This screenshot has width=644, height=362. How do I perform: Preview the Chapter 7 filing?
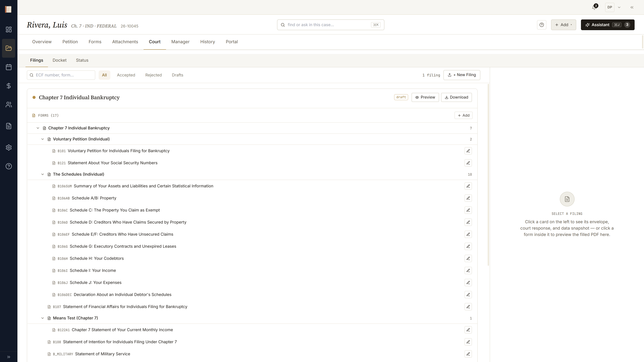coord(425,97)
